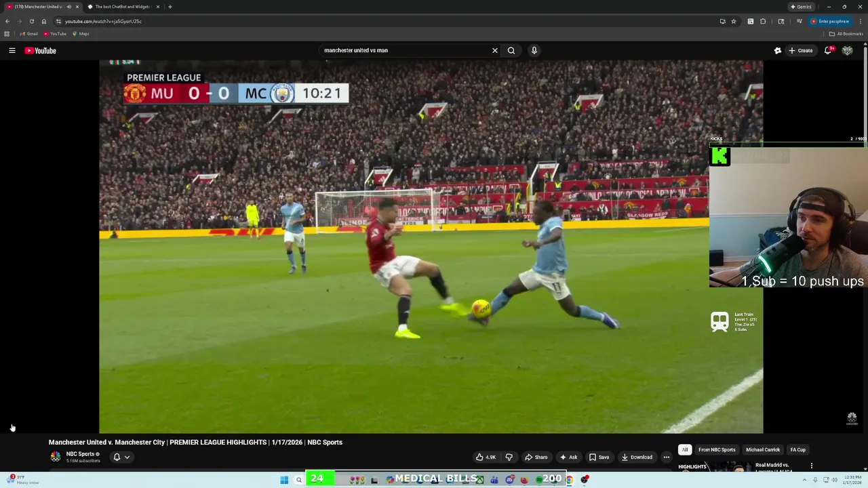Download the video

[637, 457]
